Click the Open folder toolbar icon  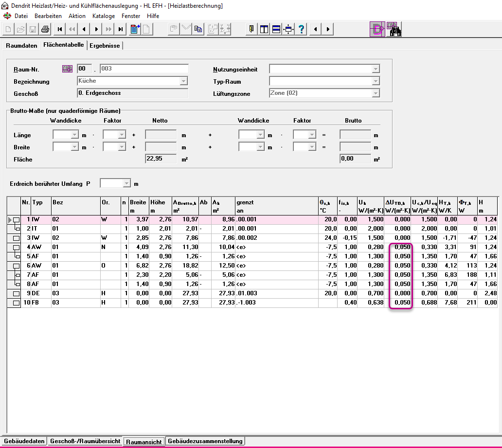coord(20,30)
